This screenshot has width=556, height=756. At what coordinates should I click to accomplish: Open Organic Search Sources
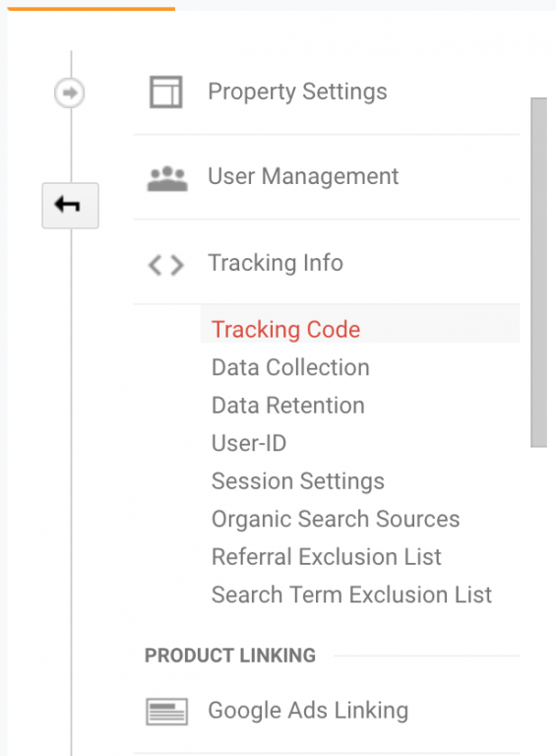(x=336, y=520)
